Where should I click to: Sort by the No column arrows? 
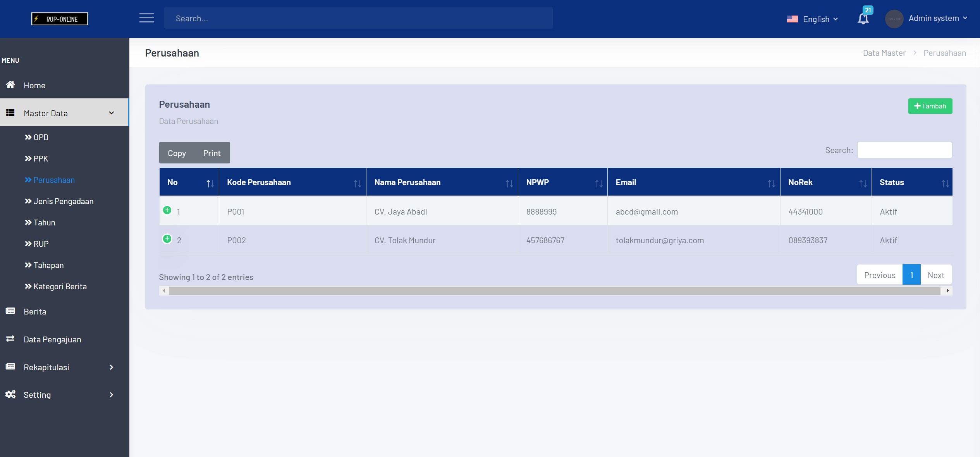click(x=210, y=184)
